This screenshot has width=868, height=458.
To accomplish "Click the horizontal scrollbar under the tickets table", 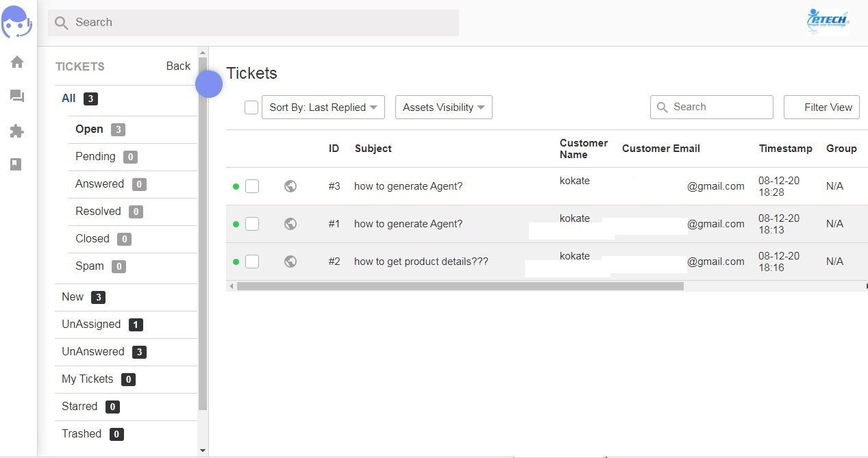I will tap(460, 286).
